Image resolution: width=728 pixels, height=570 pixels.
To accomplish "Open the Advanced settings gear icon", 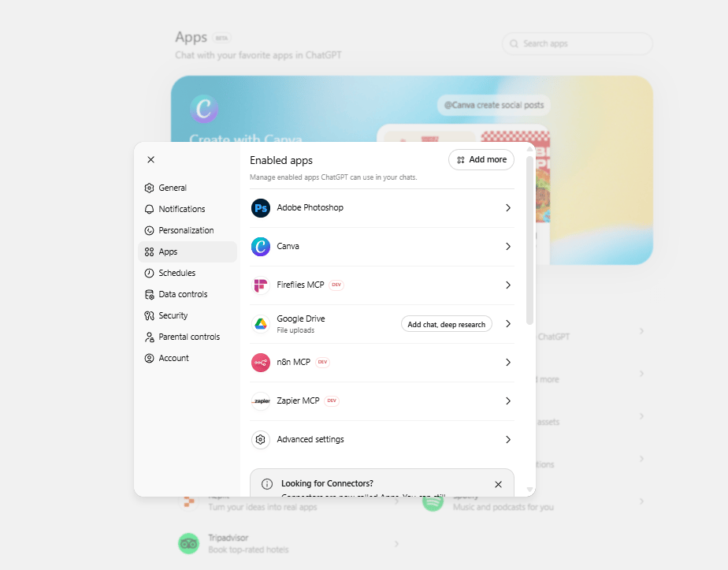I will 261,439.
